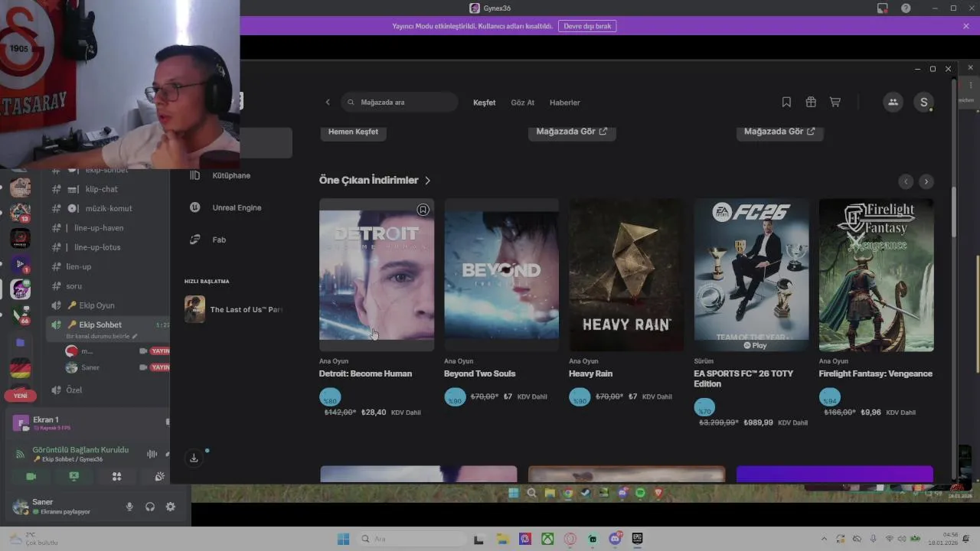Screen dimensions: 980x551
Task: Click Görüntülü Bağlantı Kuruldu connection status
Action: coord(80,450)
